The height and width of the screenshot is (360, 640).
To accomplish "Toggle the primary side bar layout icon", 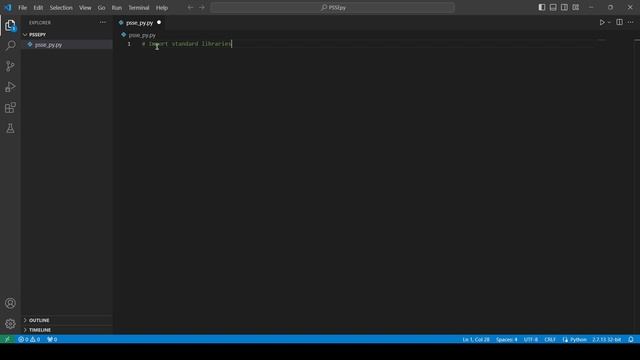I will click(x=542, y=7).
